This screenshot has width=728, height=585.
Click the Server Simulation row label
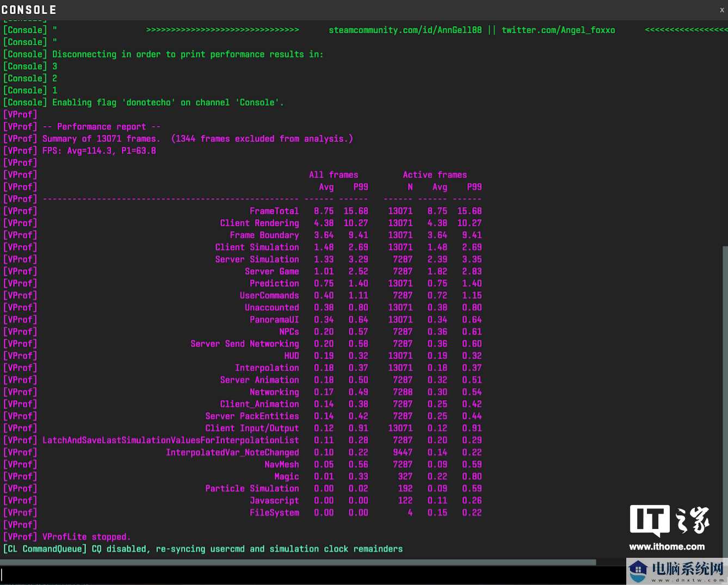(257, 259)
